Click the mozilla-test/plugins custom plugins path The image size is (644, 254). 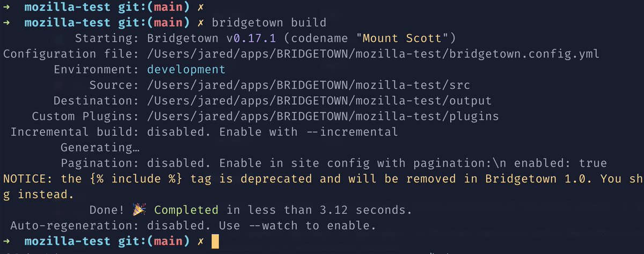(x=323, y=117)
